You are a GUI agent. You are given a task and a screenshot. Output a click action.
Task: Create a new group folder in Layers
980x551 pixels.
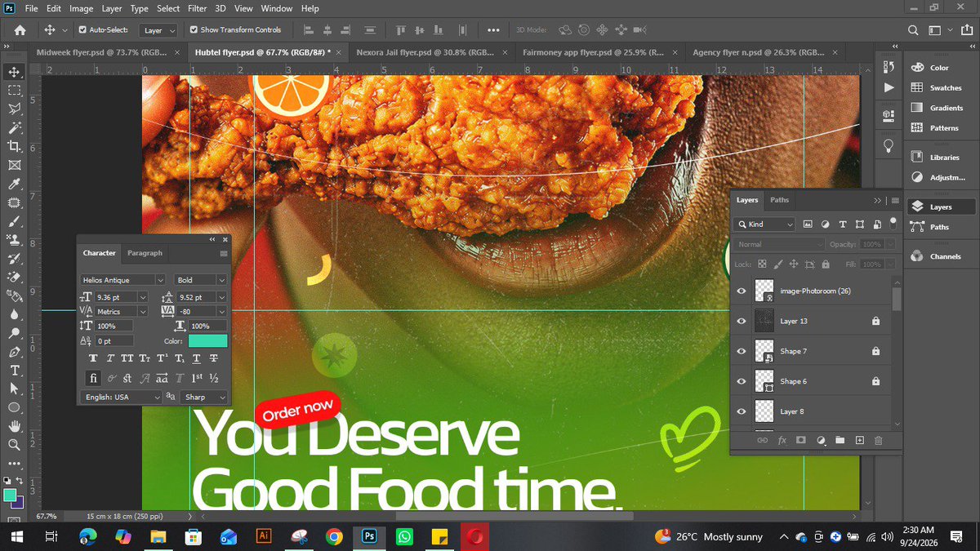840,440
